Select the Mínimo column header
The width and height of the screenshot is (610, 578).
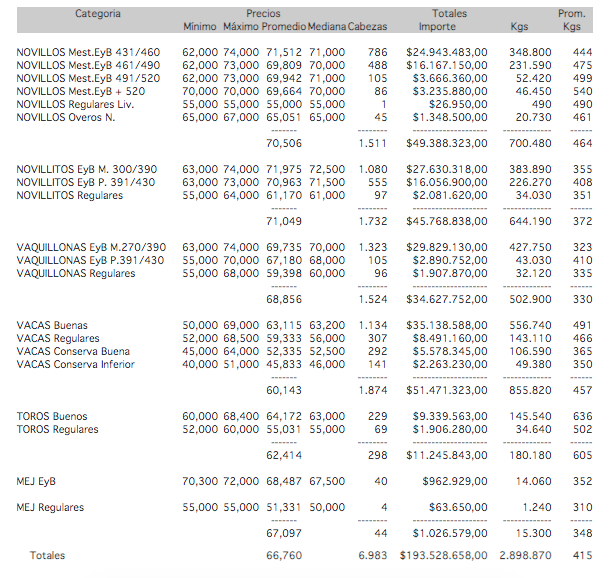(200, 27)
